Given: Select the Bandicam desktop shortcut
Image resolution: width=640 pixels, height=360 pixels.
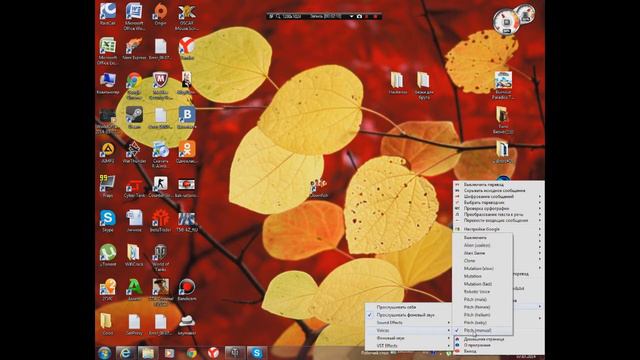Looking at the screenshot, I should coord(187,289).
